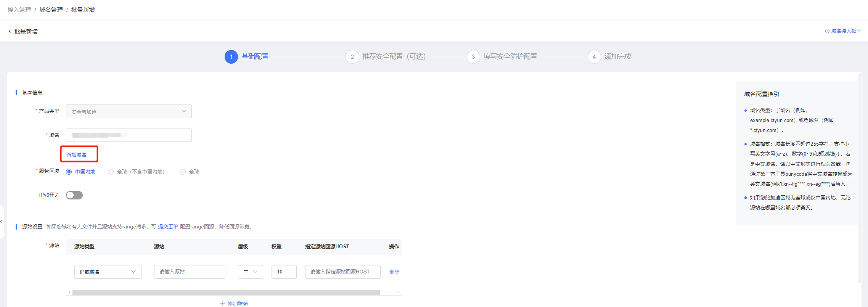Click the 请输入源站 input field
The image size is (868, 307).
tap(190, 272)
